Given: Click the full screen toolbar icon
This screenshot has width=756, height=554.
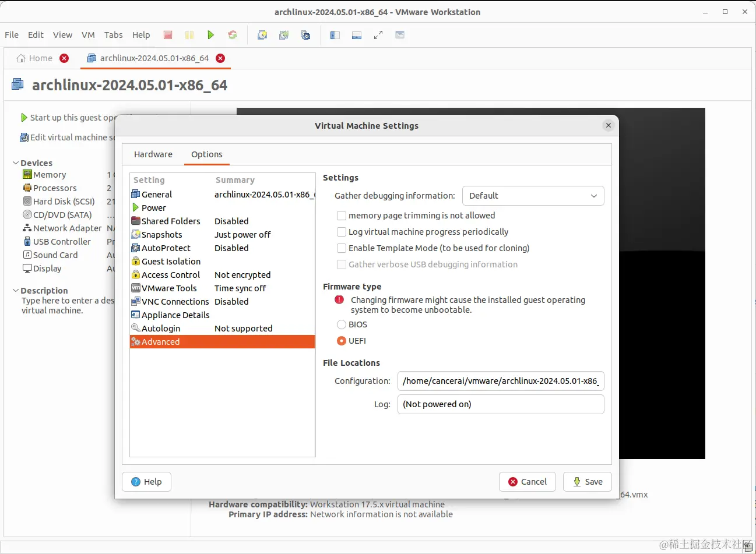Looking at the screenshot, I should [x=378, y=35].
